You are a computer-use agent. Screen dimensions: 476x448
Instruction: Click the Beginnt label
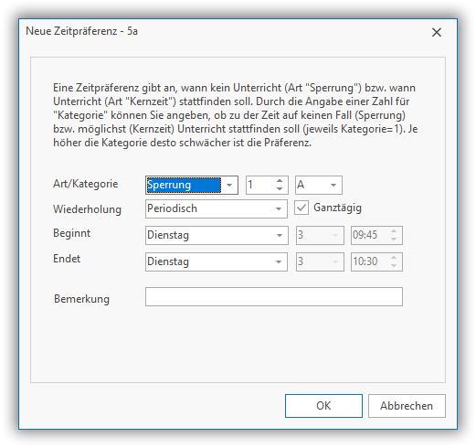pyautogui.click(x=71, y=233)
